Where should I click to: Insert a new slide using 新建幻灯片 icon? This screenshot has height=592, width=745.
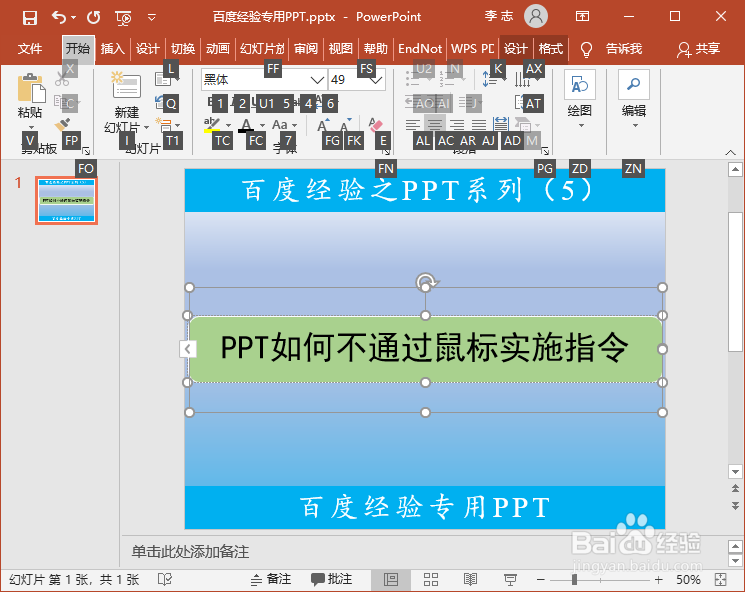click(x=126, y=85)
